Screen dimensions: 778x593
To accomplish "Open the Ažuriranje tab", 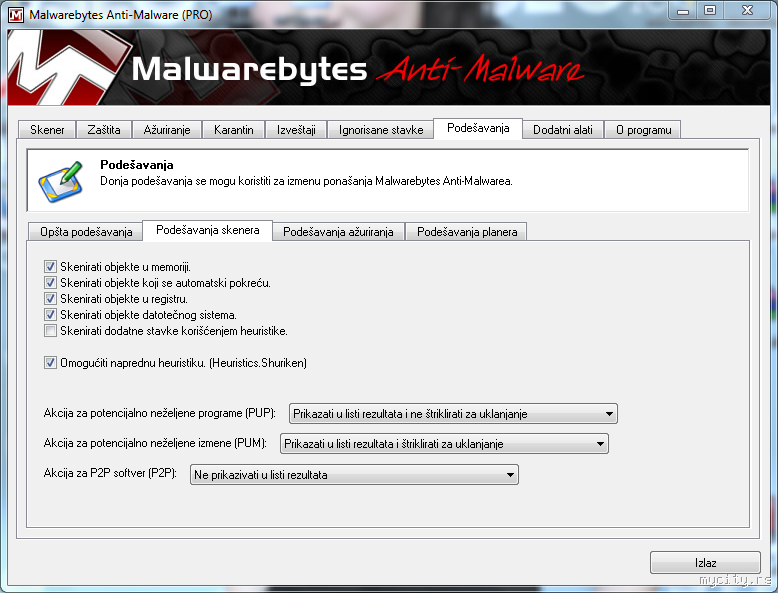I will click(167, 130).
